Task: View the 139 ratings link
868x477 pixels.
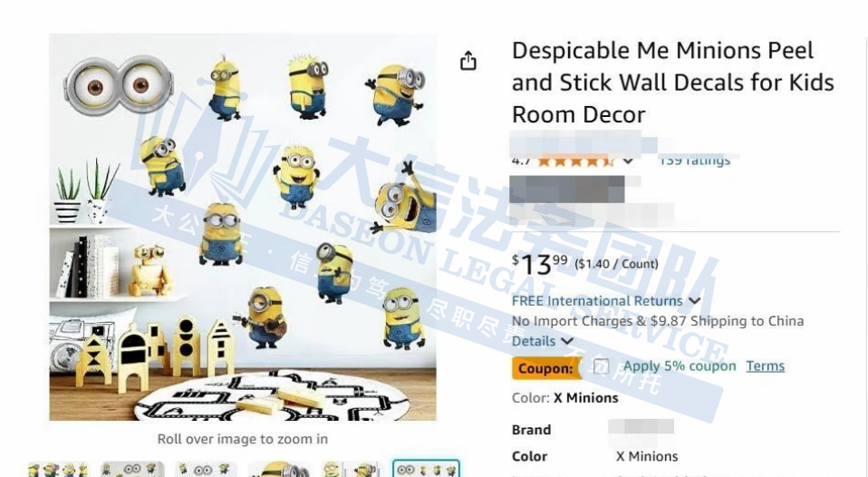Action: point(695,161)
